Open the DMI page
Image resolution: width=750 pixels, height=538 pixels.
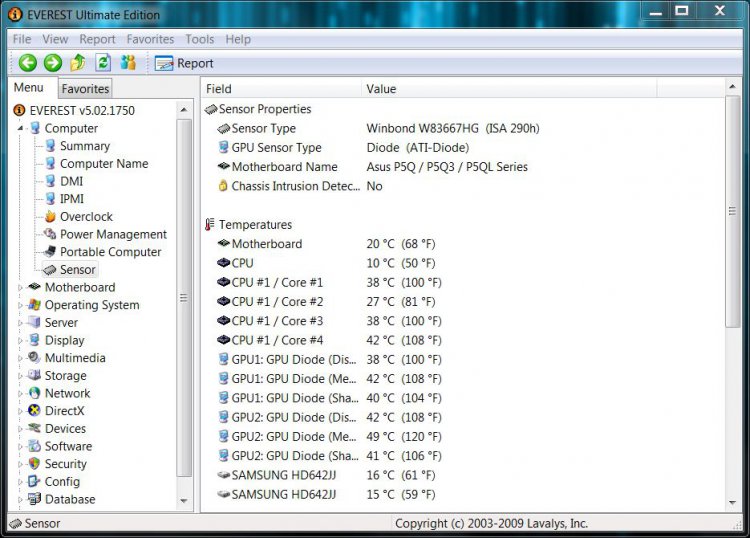pos(71,181)
